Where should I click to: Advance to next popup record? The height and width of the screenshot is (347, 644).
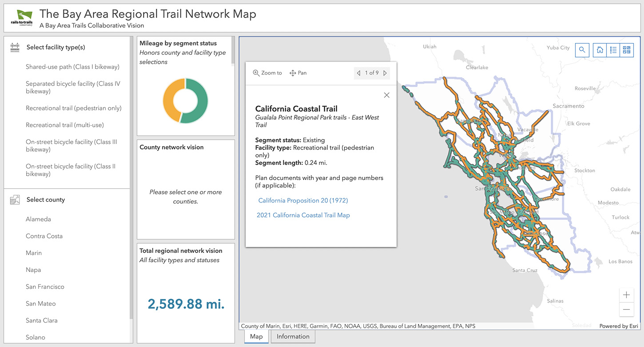click(385, 73)
